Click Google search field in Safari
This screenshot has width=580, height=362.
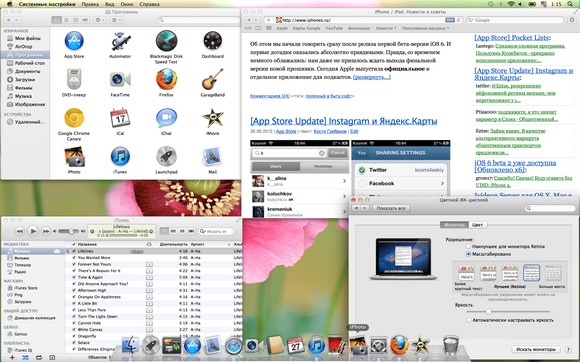(x=515, y=20)
